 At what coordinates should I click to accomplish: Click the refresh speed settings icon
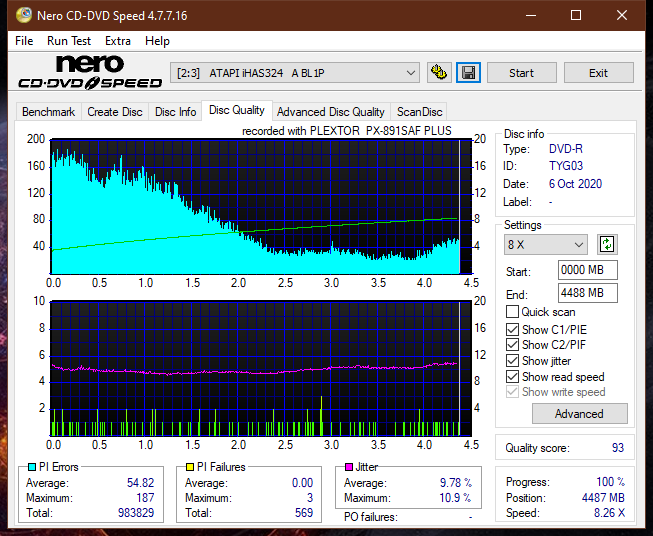(x=607, y=244)
